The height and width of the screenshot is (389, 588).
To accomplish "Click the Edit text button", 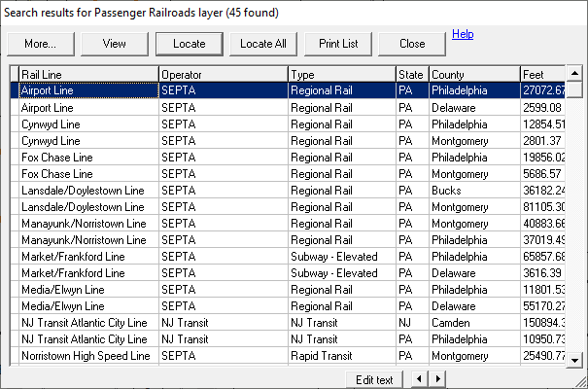I will 374,379.
